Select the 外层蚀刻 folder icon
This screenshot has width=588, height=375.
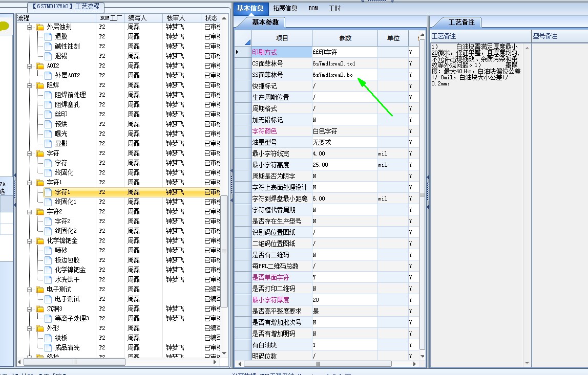point(40,27)
